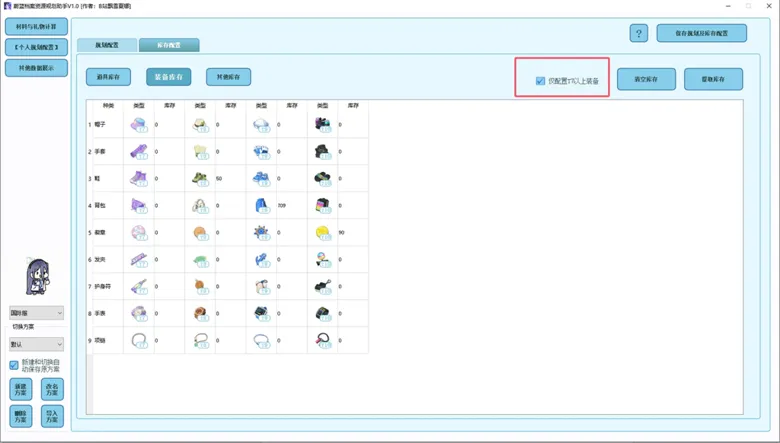Screen dimensions: 780x443
Task: Select the T10 hairpin icon in 发夹 row
Action: pyautogui.click(x=323, y=260)
